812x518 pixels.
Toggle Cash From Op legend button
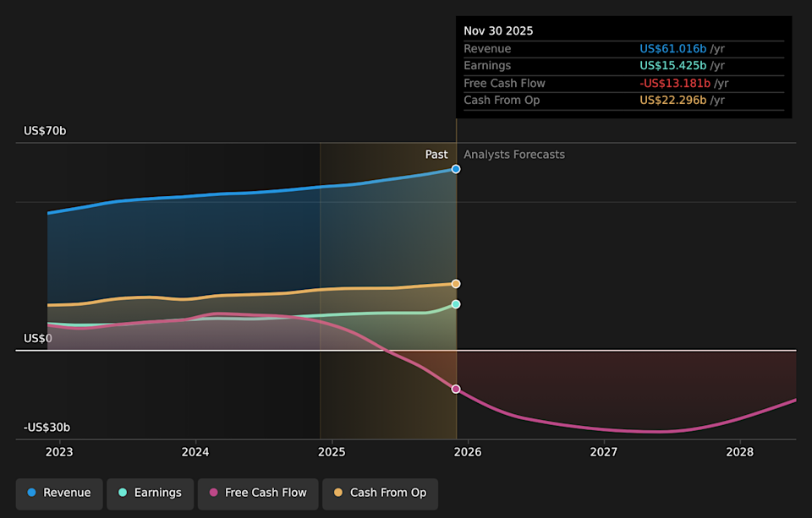click(380, 493)
